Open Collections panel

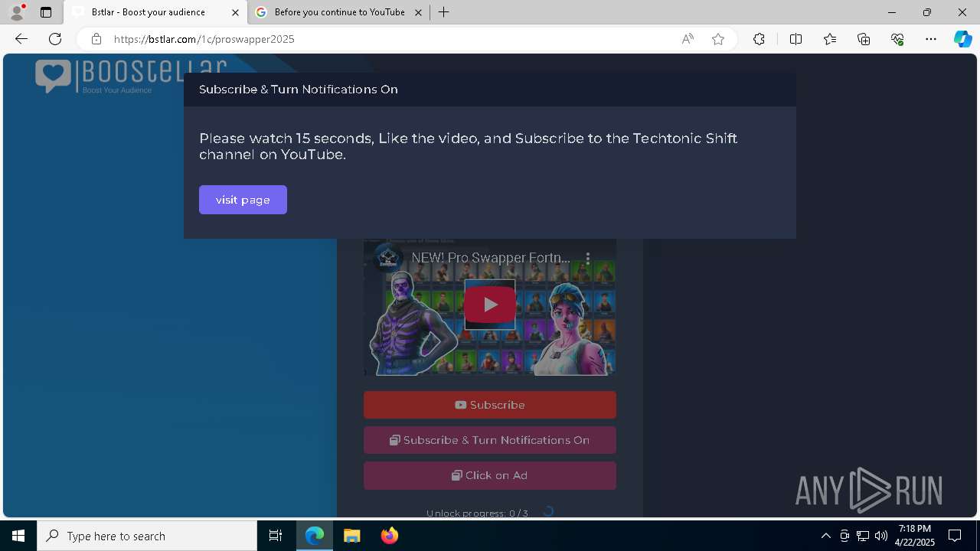[x=864, y=39]
